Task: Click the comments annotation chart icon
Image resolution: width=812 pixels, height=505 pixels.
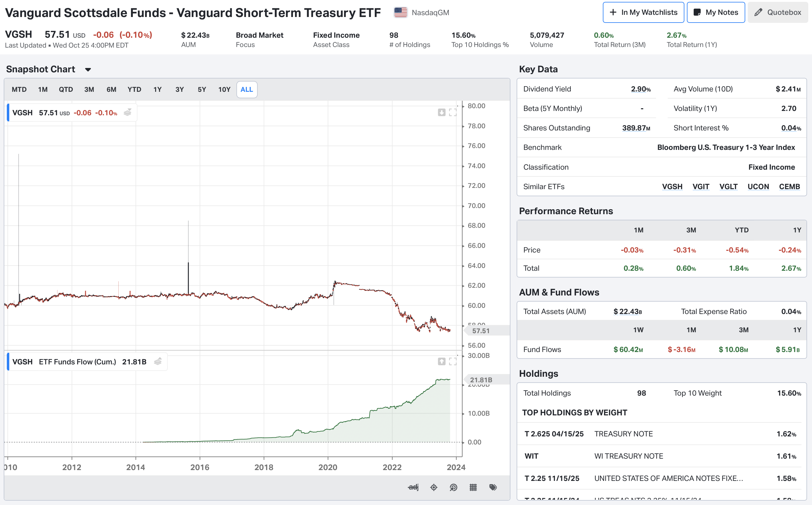Action: click(x=453, y=487)
